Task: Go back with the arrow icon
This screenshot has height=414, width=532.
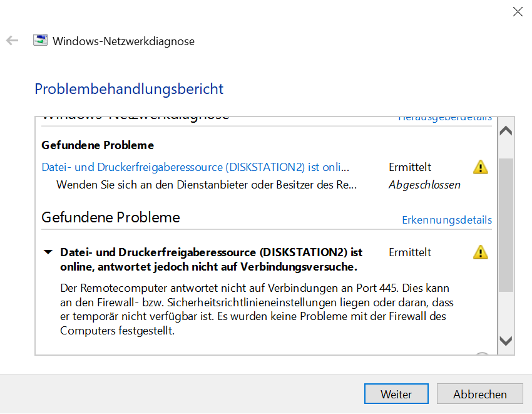Action: click(x=13, y=41)
